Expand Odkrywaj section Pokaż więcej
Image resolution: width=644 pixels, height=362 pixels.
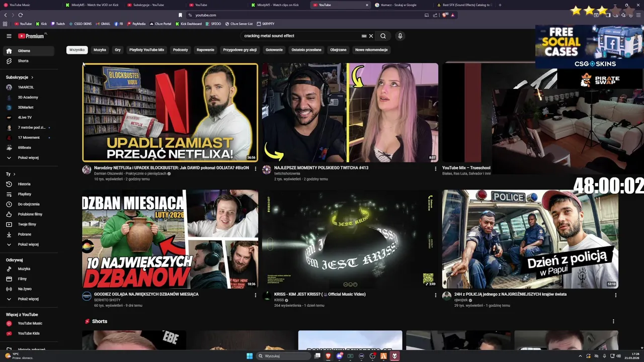pyautogui.click(x=27, y=299)
